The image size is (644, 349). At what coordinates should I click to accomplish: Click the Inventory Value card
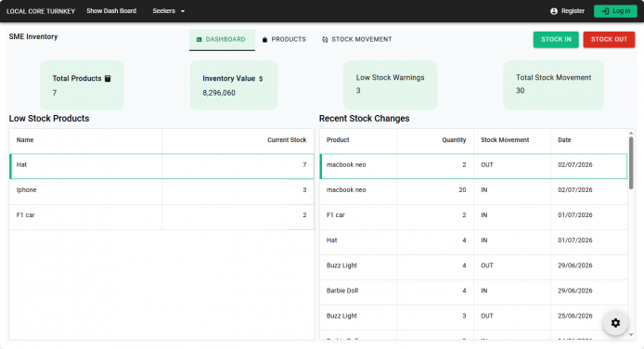click(x=233, y=85)
